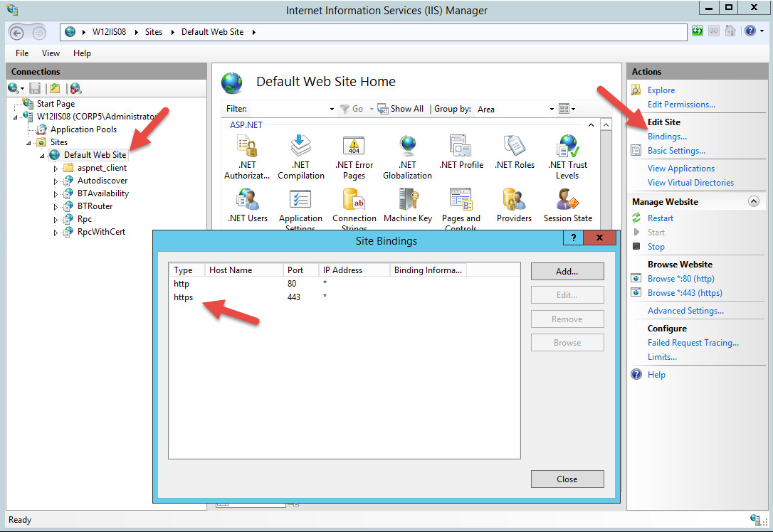This screenshot has height=532, width=773.
Task: Click Sites in the address breadcrumb
Action: coord(153,32)
